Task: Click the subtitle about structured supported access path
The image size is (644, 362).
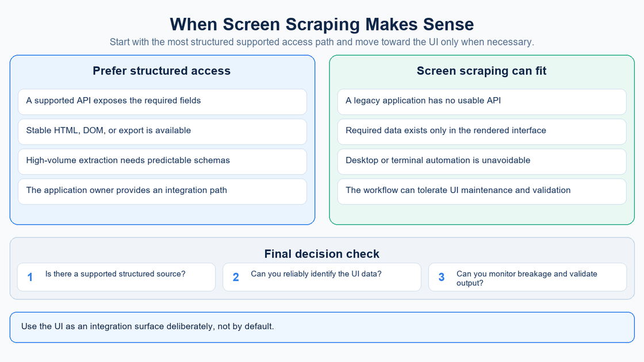Action: click(321, 43)
